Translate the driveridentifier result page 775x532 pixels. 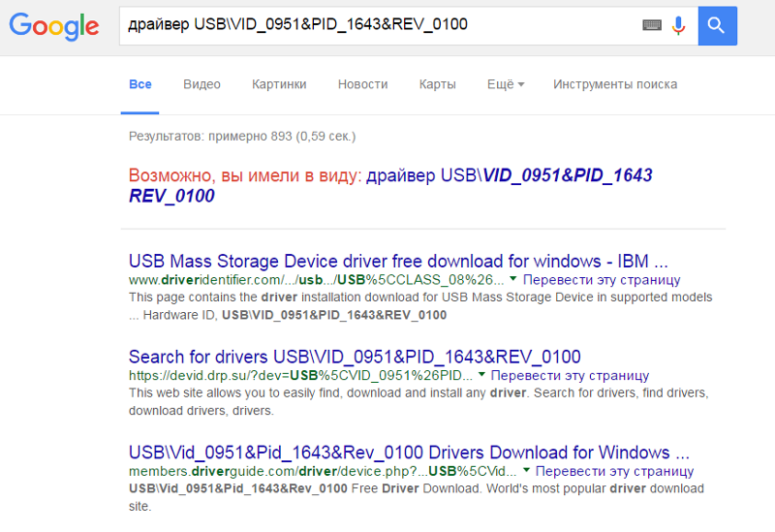coord(602,280)
